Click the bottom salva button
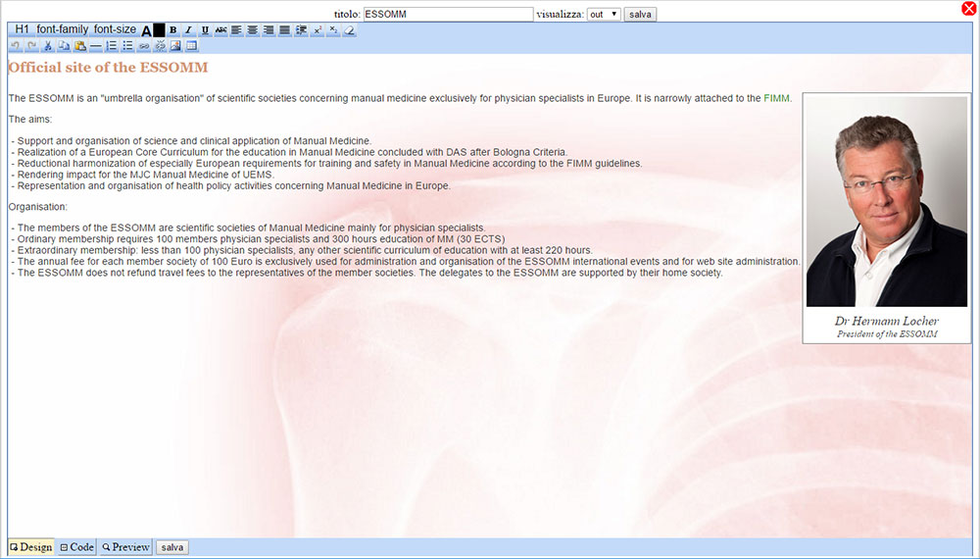The width and height of the screenshot is (980, 559). [x=171, y=548]
